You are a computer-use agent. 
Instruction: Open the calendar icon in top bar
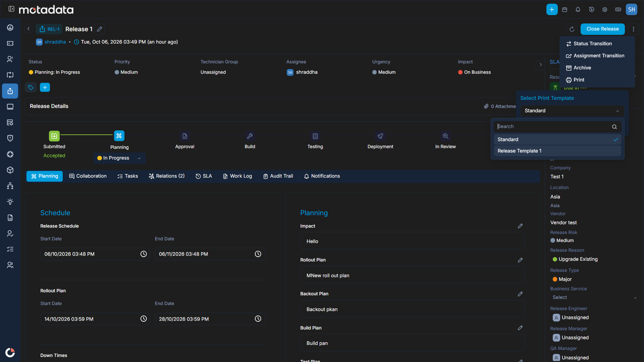coord(565,9)
